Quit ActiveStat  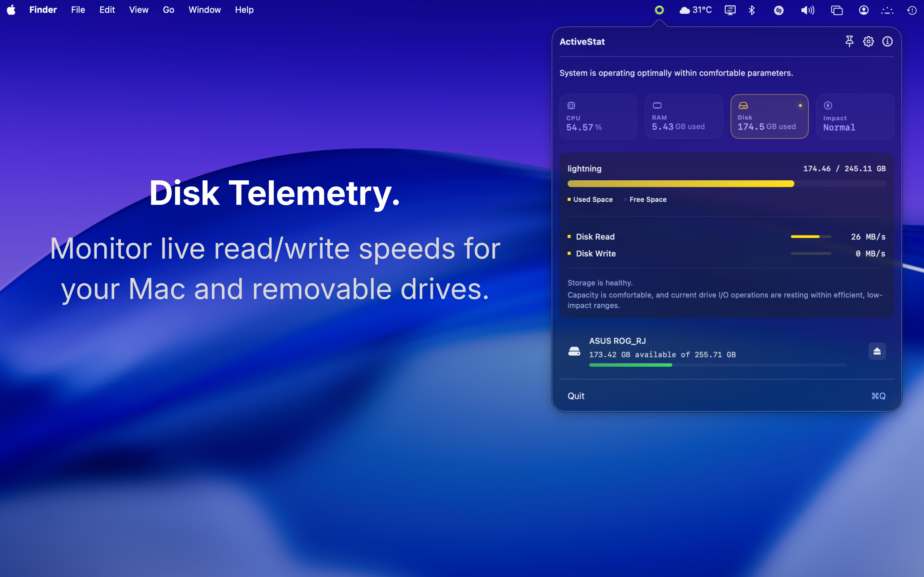[576, 396]
